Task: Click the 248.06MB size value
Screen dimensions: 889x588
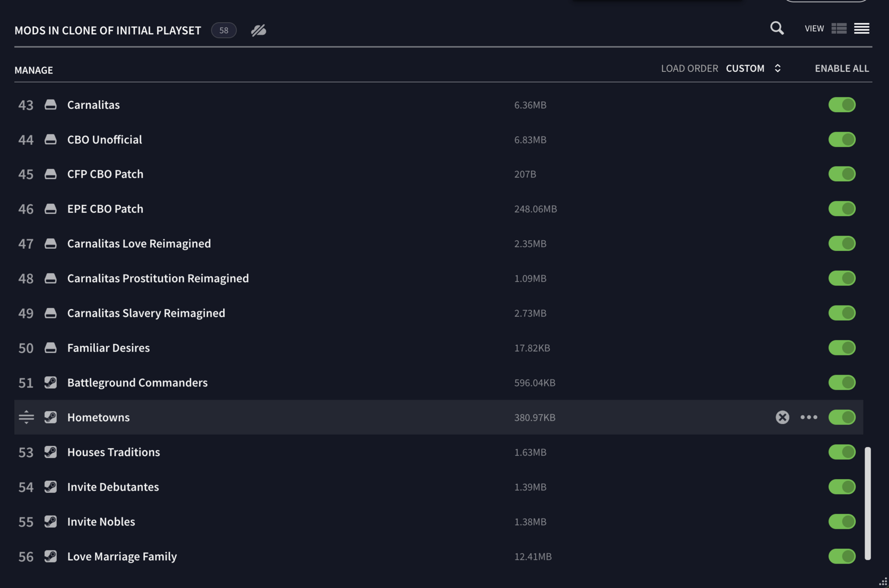Action: click(535, 209)
